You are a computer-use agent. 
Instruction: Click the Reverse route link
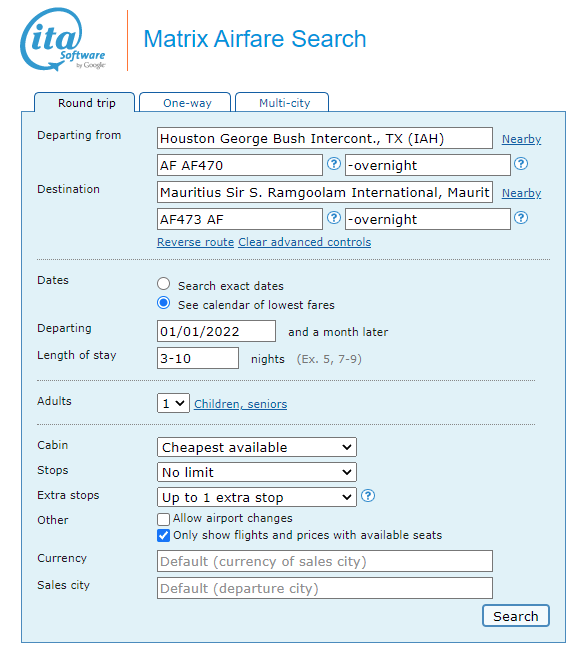(x=195, y=242)
